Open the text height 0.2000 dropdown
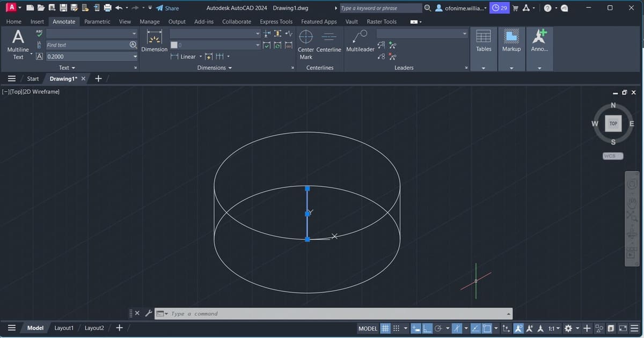The image size is (644, 338). coord(135,56)
